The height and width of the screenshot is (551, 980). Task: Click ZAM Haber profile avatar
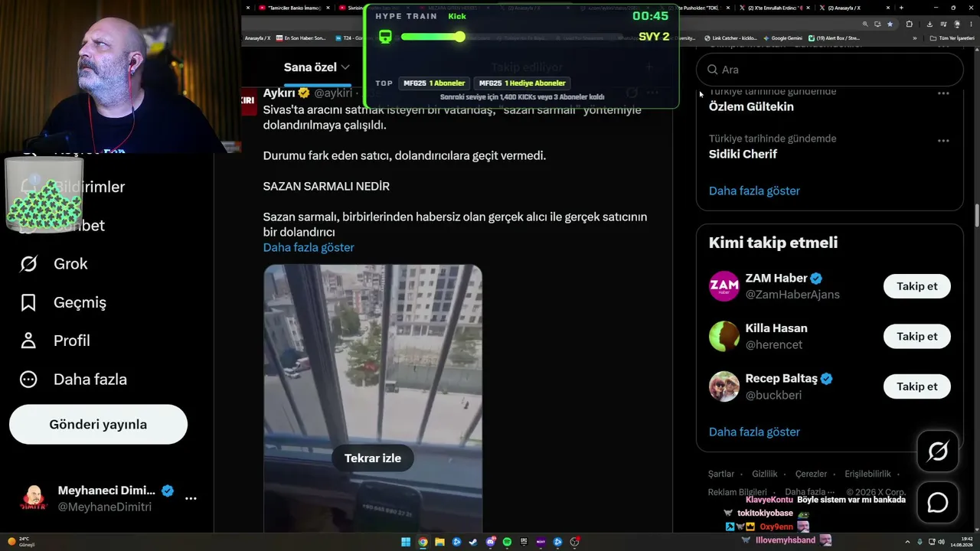(724, 286)
